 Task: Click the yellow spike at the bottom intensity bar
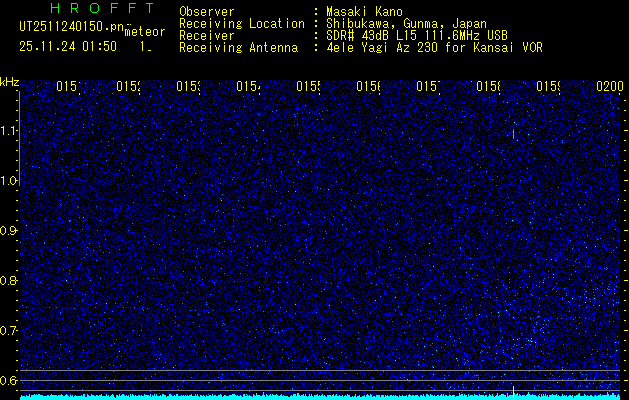513,392
